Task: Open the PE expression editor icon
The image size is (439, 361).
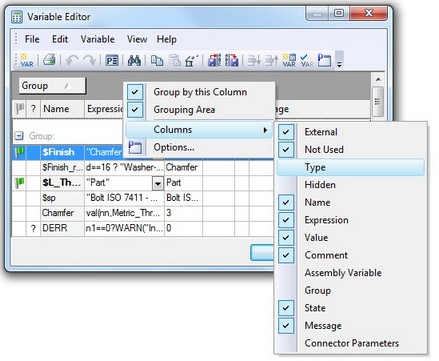Action: click(112, 61)
